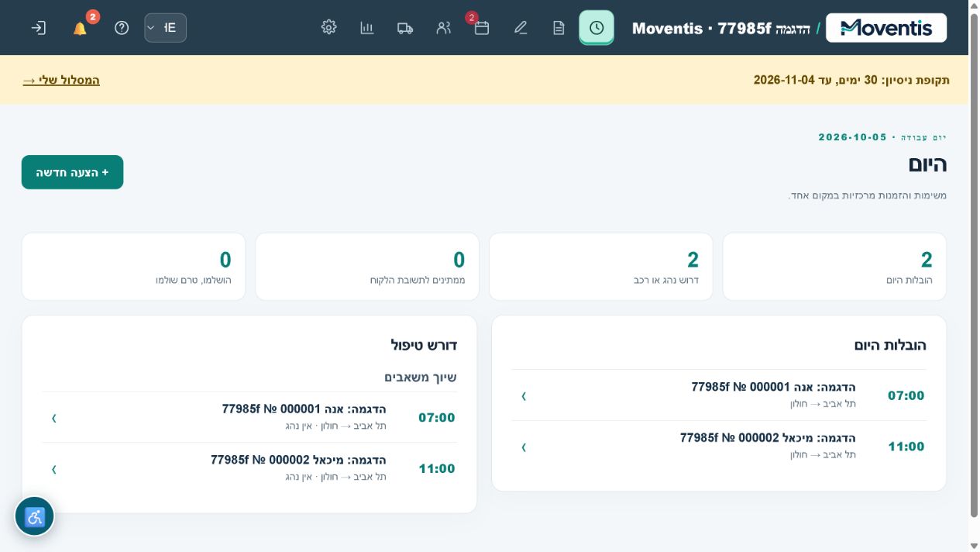This screenshot has height=552, width=980.
Task: Open 11:00 מיכאל item in דורש טיפול
Action: (249, 468)
